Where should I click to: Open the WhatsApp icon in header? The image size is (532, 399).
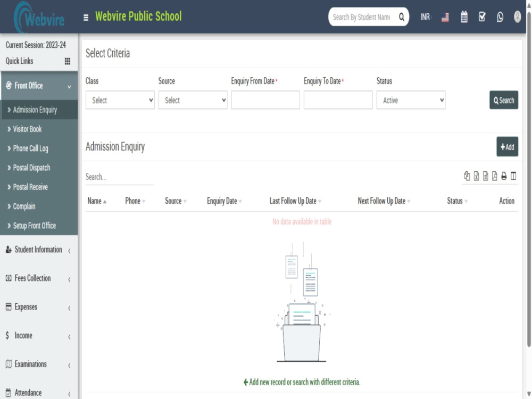(500, 17)
